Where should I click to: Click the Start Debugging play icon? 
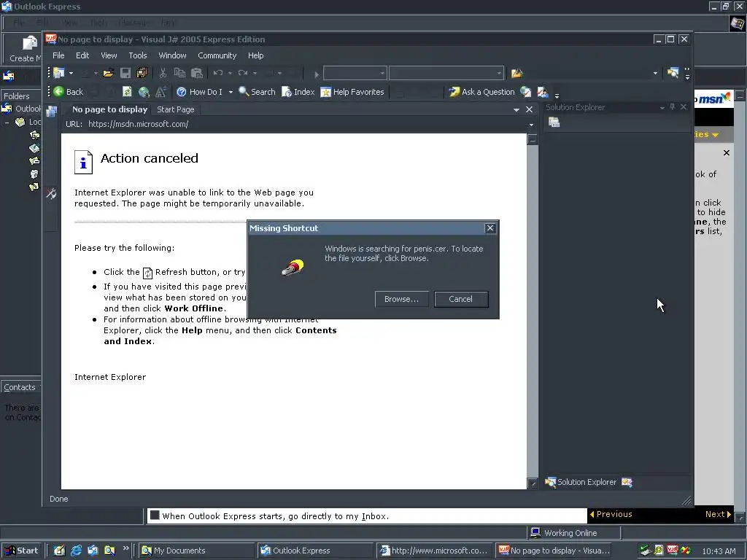tap(316, 74)
